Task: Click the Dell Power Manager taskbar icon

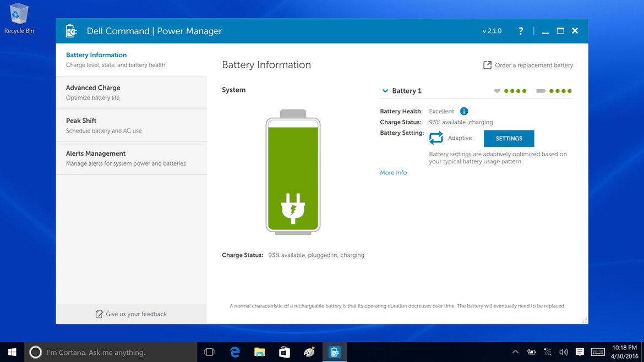Action: pos(334,352)
